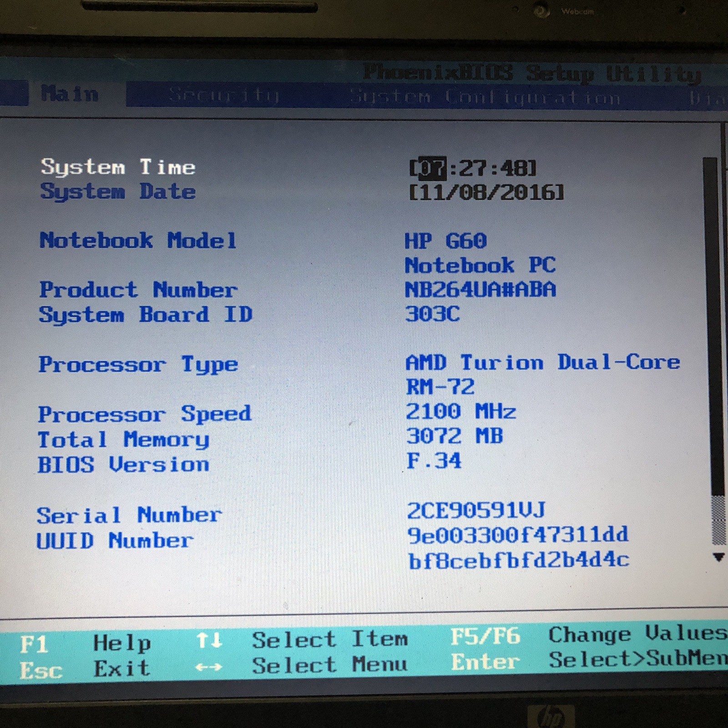This screenshot has width=728, height=728.
Task: Click the up/down arrows Select Item icon
Action: pos(209,641)
